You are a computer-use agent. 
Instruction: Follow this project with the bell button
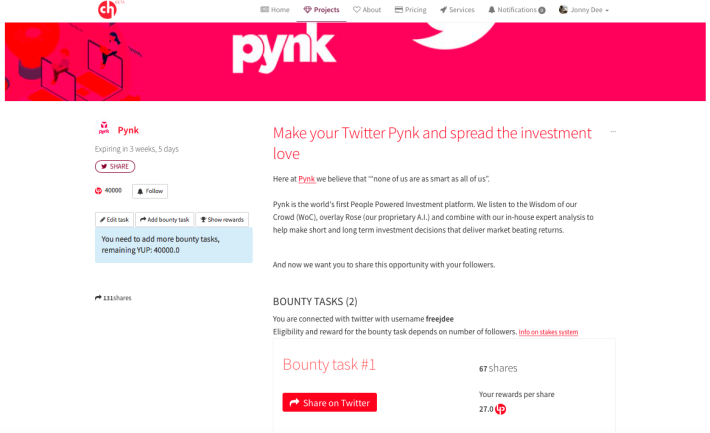click(150, 191)
